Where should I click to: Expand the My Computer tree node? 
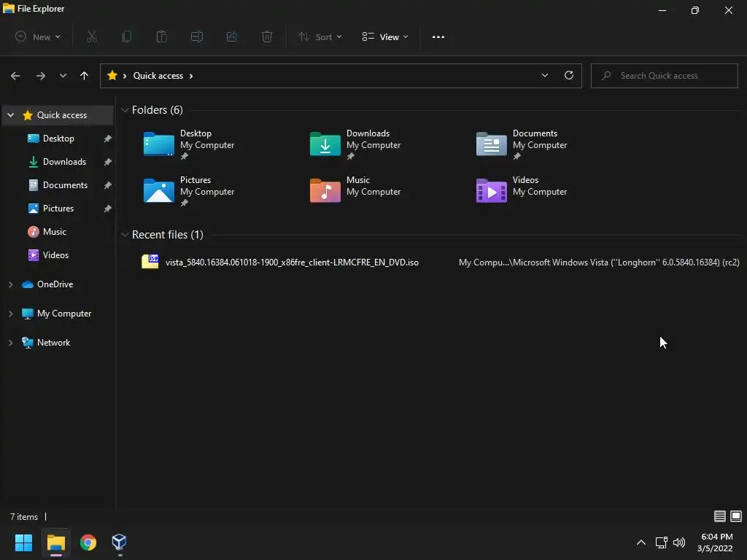10,314
